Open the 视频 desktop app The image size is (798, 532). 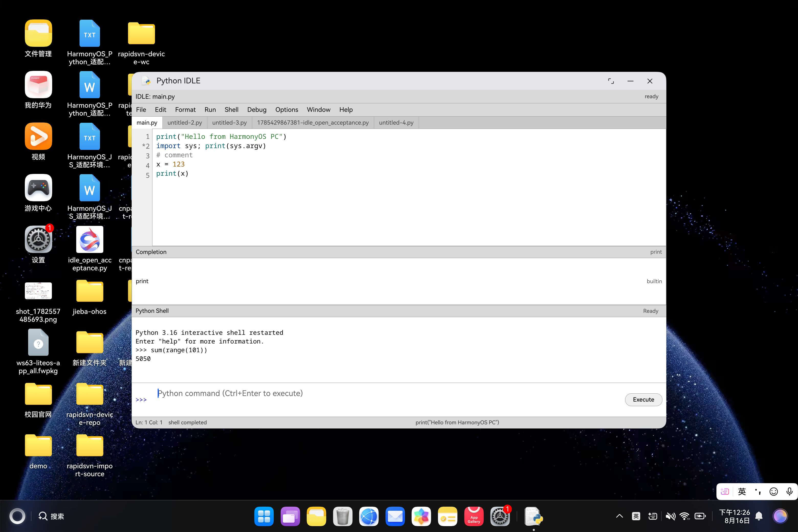click(38, 142)
